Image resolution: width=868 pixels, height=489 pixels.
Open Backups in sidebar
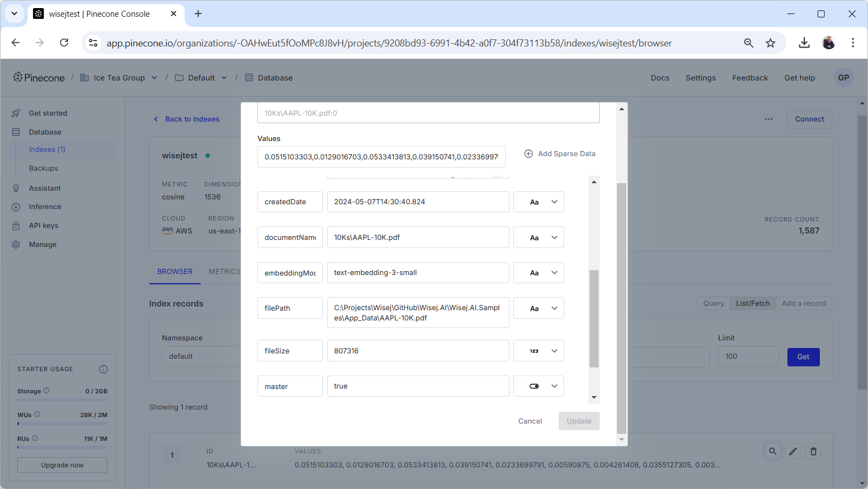click(x=43, y=169)
